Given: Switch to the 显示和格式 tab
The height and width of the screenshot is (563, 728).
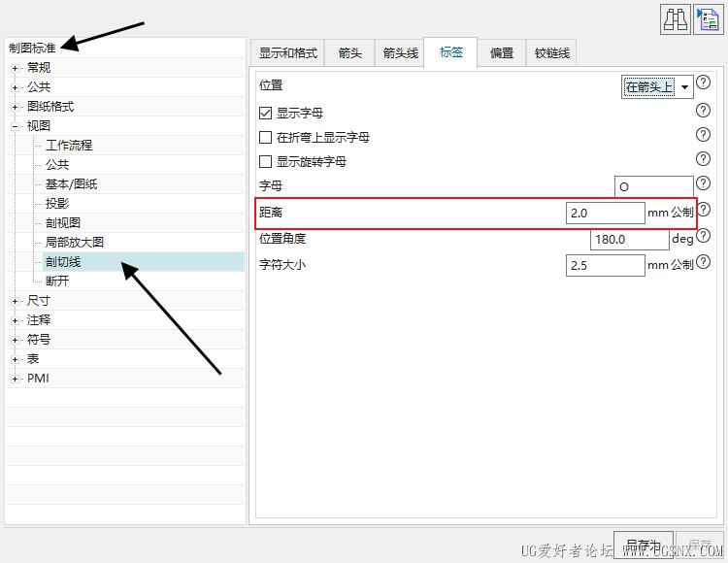Looking at the screenshot, I should [287, 53].
